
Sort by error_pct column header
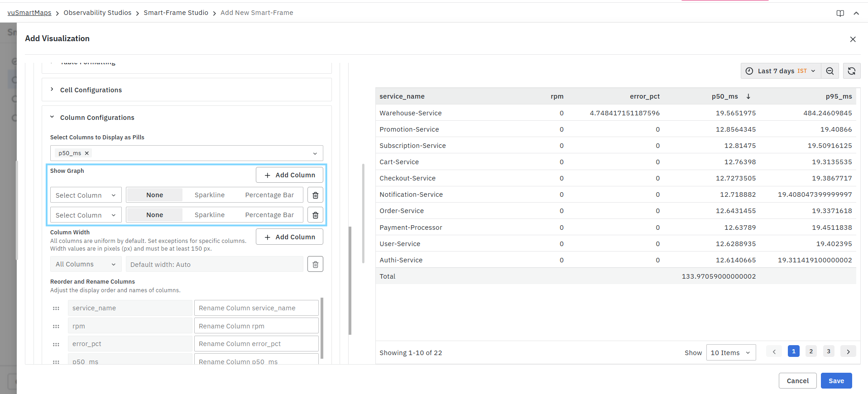(x=645, y=96)
